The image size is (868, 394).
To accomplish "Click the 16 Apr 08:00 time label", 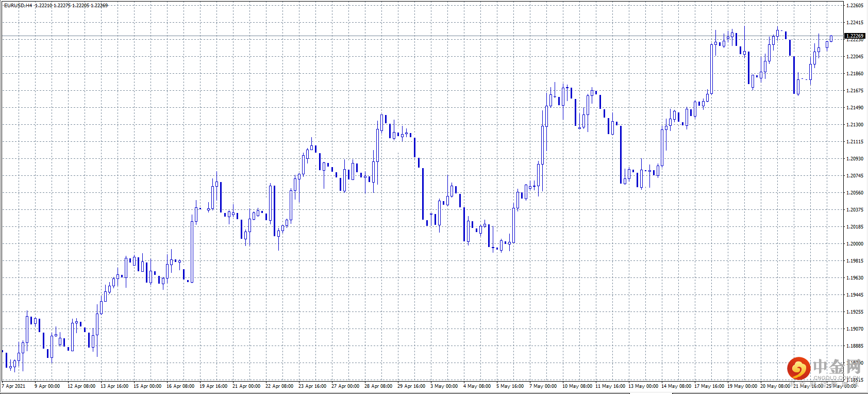I will pyautogui.click(x=180, y=386).
